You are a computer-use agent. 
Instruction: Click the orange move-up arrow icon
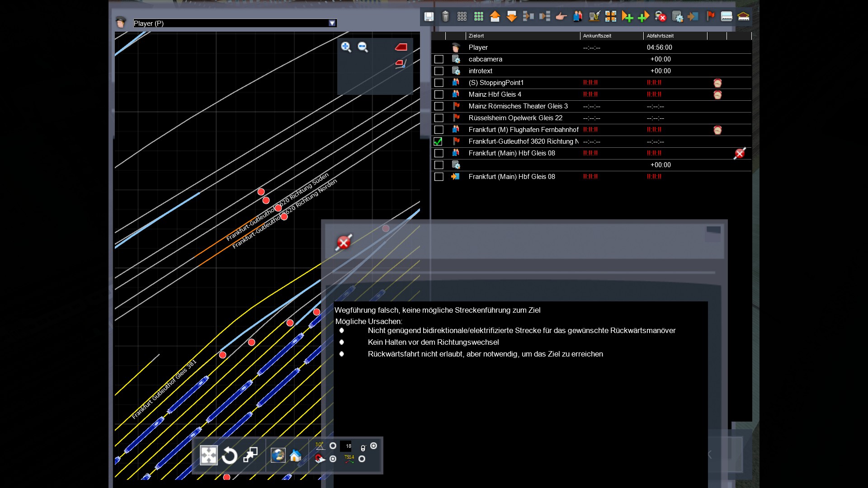tap(495, 17)
